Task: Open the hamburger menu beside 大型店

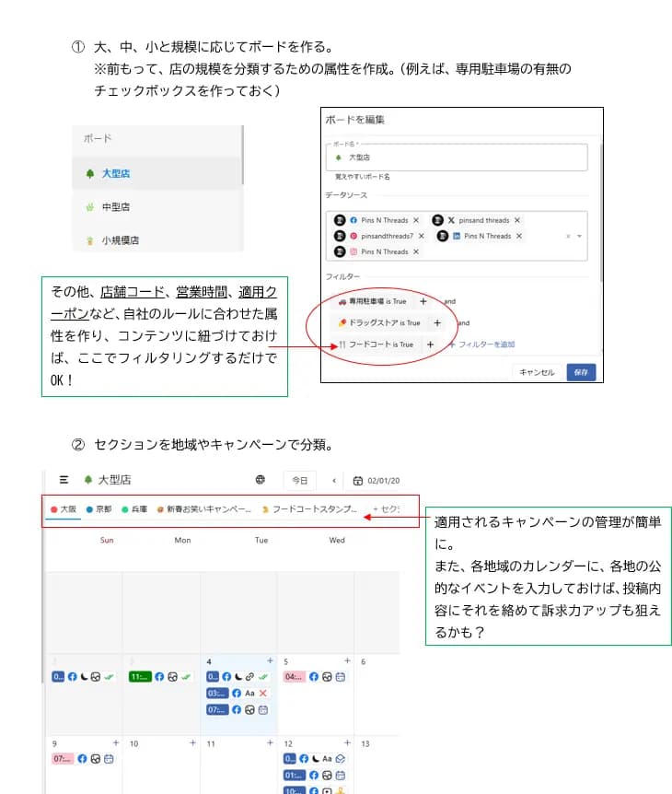Action: 64,480
